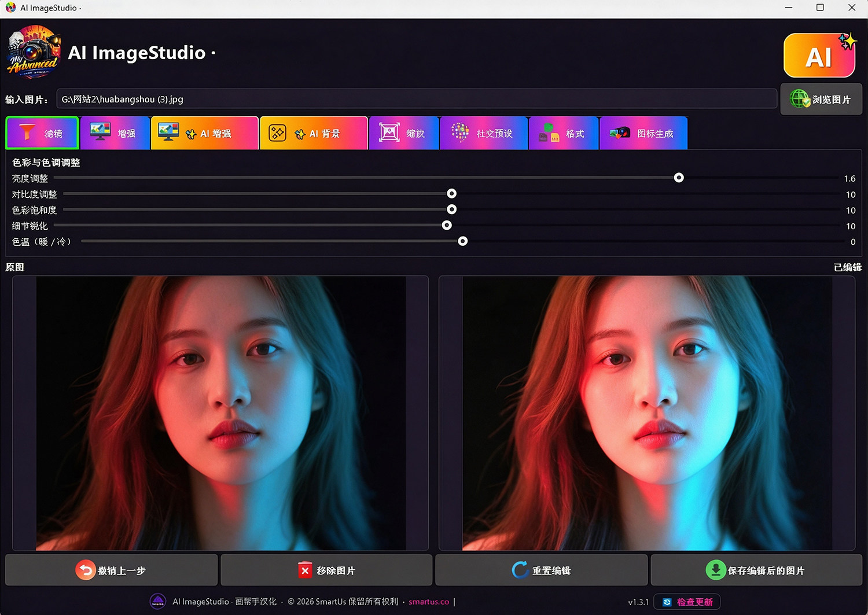Go to the 图标生成 tab
868x615 pixels.
pyautogui.click(x=643, y=133)
